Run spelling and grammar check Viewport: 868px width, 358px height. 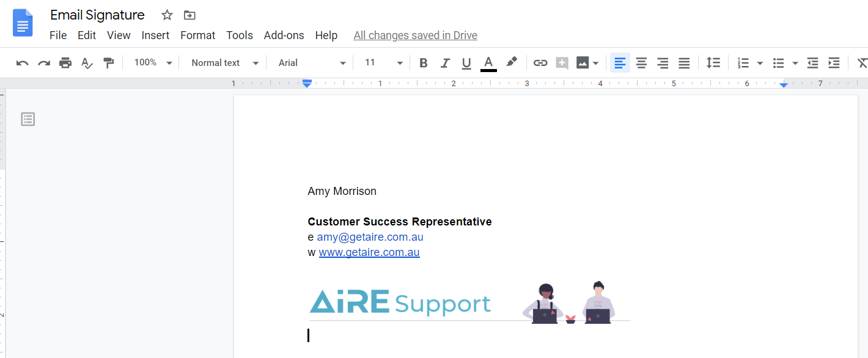tap(87, 62)
